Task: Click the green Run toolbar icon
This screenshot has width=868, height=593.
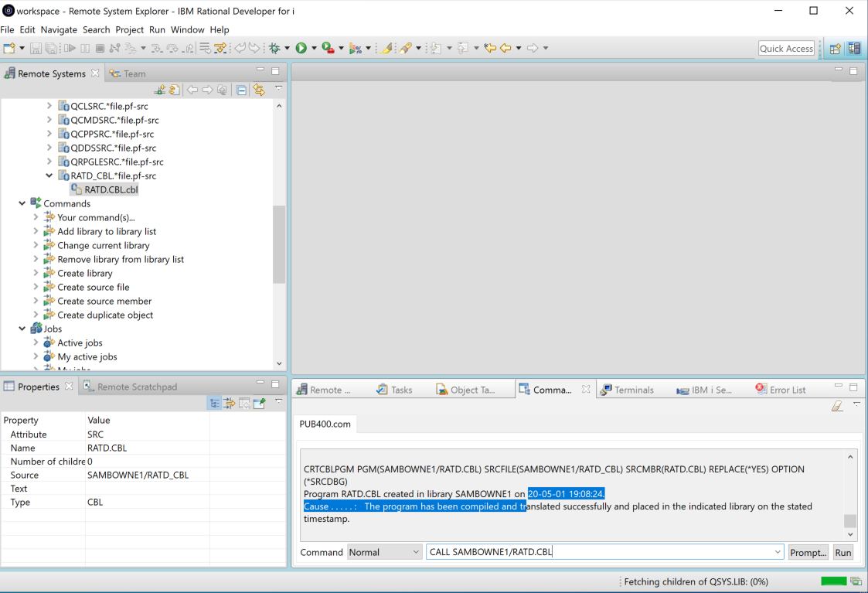Action: point(301,48)
